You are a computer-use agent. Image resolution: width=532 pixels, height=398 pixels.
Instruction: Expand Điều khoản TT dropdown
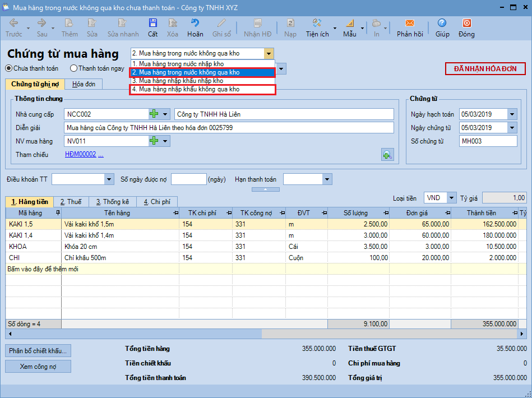pos(109,179)
